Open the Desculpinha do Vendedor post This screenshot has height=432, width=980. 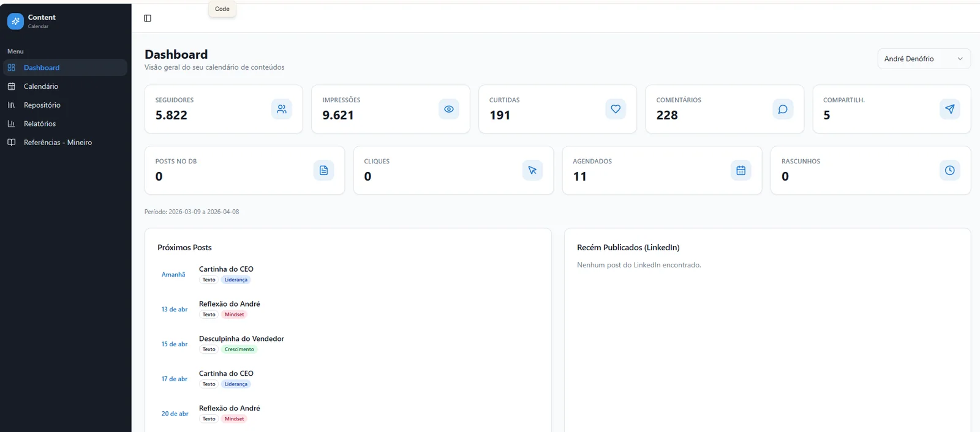(x=348, y=344)
